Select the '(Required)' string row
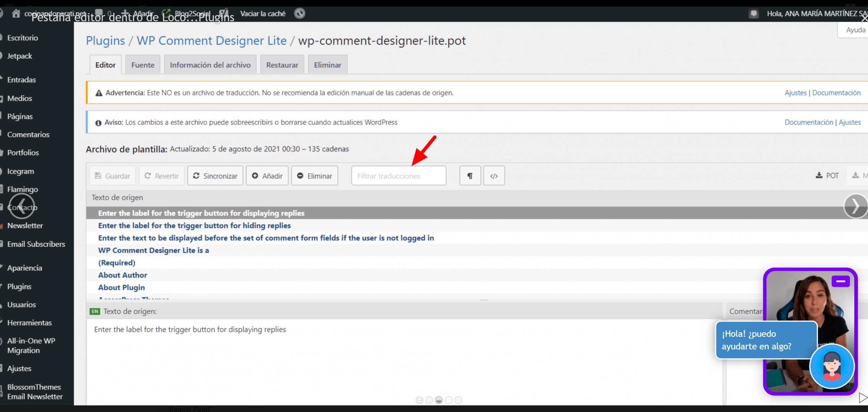Image resolution: width=868 pixels, height=412 pixels. (476, 262)
